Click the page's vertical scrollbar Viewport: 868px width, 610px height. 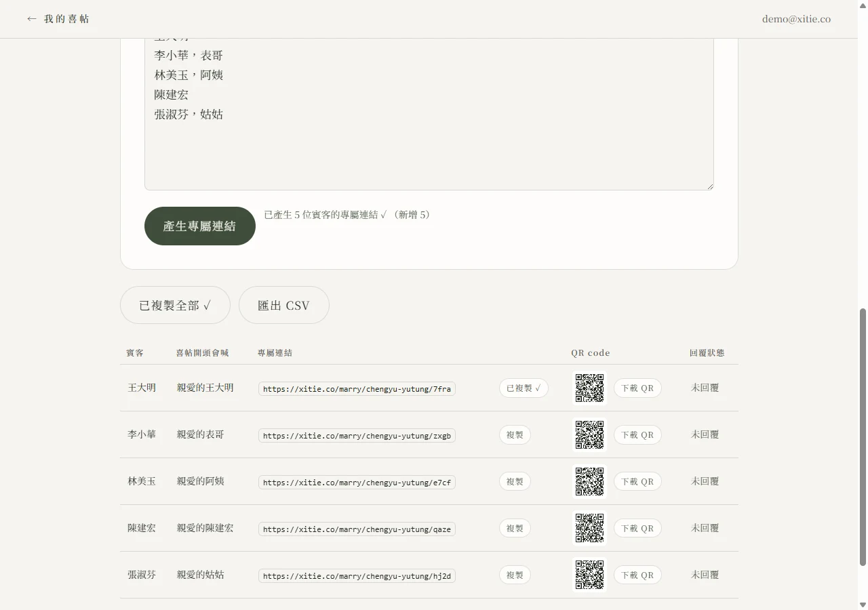pos(863,437)
